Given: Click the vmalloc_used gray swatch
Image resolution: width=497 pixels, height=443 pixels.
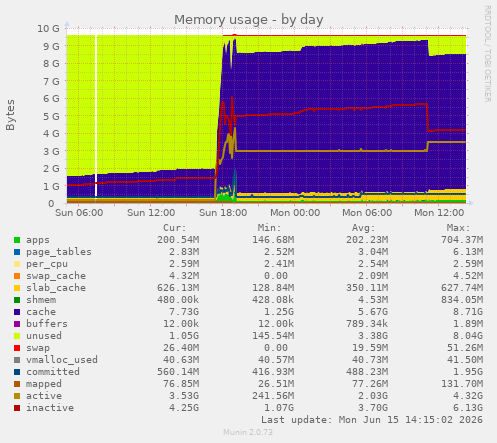Looking at the screenshot, I should [17, 360].
